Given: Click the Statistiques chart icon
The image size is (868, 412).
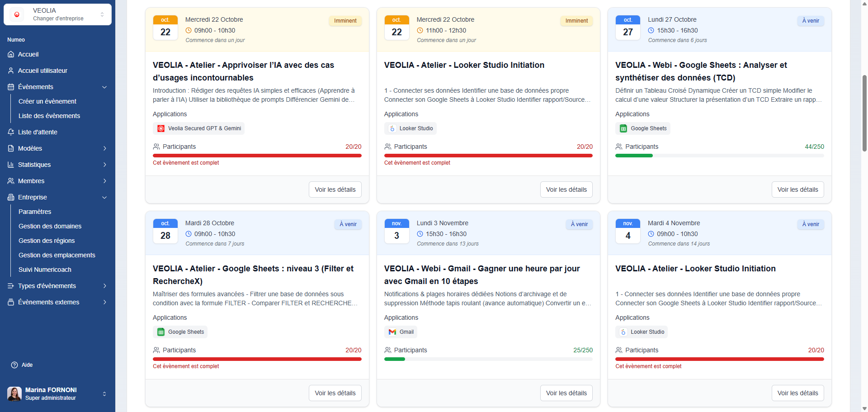Looking at the screenshot, I should [11, 165].
